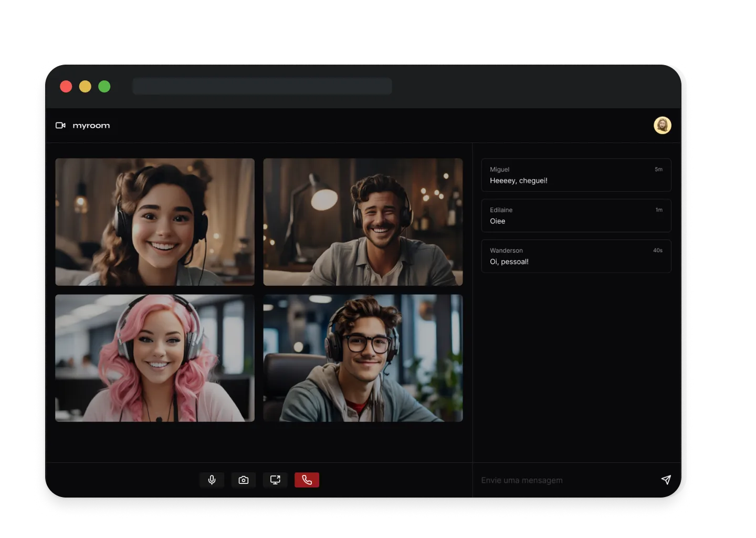Viewport: 756px width, 538px height.
Task: Click the myroom brand name
Action: pyautogui.click(x=91, y=126)
